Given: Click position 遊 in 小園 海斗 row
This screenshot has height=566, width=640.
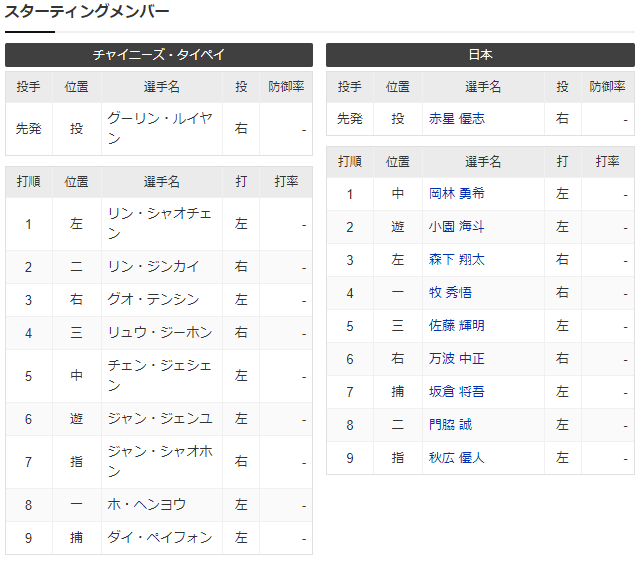Looking at the screenshot, I should 398,226.
